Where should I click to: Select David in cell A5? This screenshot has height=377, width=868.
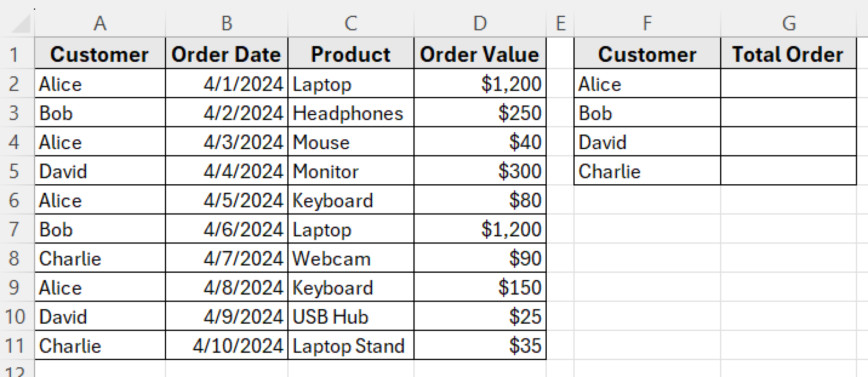point(100,171)
